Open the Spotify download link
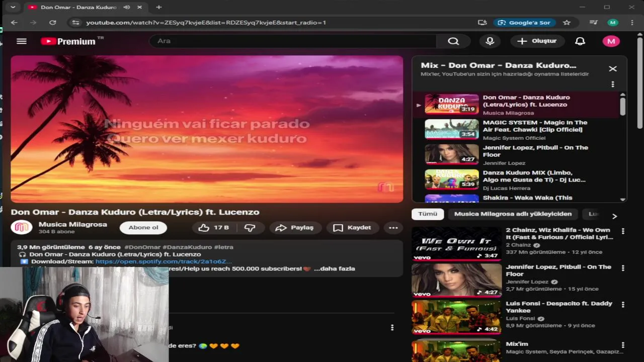Image resolution: width=644 pixels, height=362 pixels. pyautogui.click(x=164, y=261)
